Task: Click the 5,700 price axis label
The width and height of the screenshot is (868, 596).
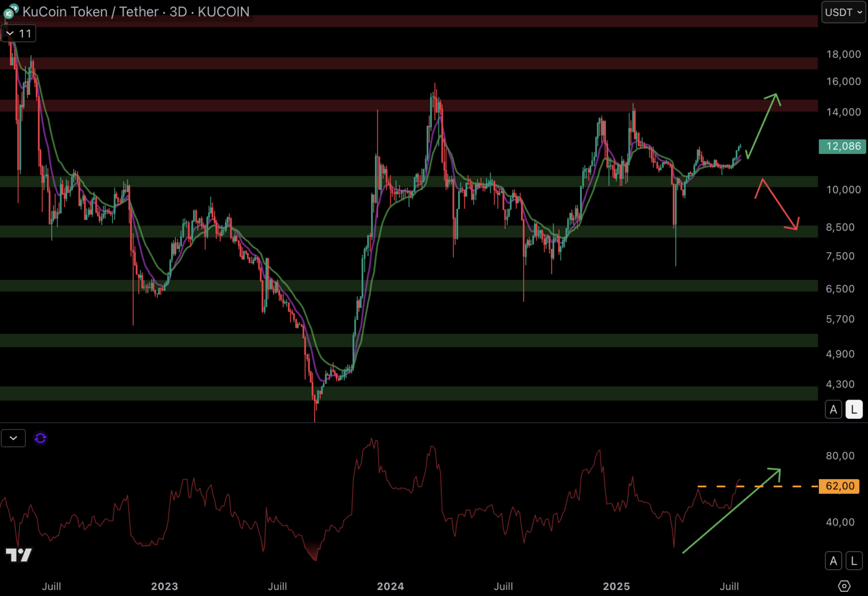Action: [x=840, y=319]
